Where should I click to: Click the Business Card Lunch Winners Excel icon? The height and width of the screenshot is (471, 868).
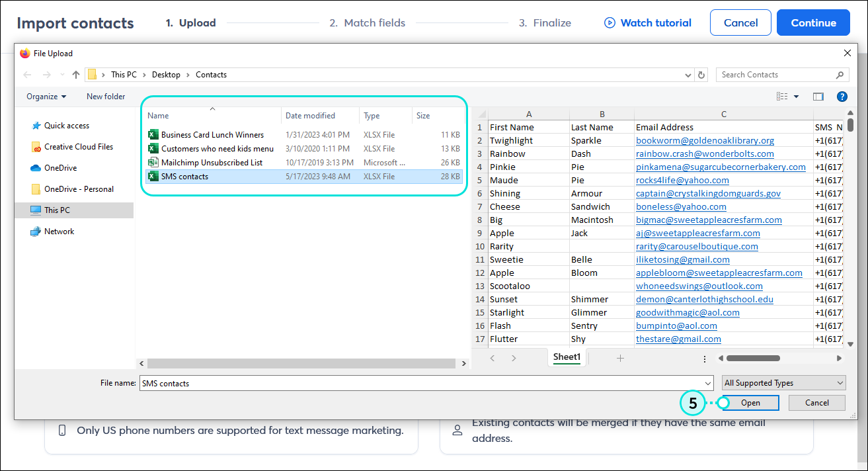[x=153, y=135]
